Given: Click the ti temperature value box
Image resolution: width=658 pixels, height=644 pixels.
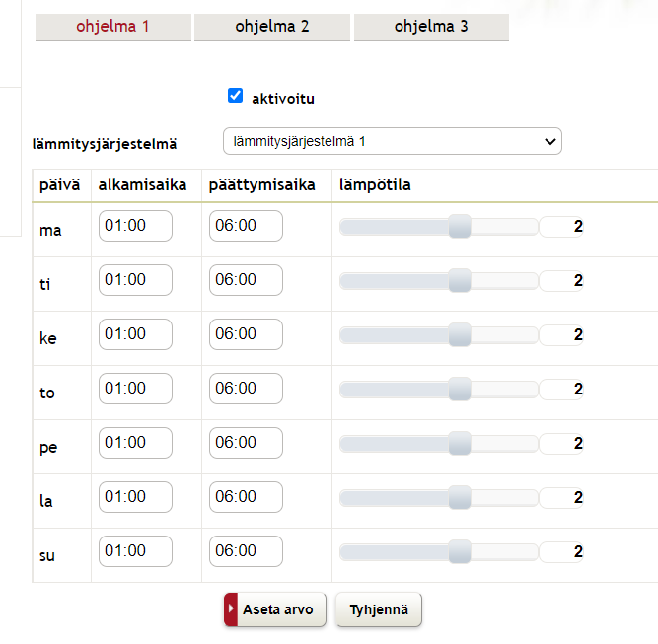Looking at the screenshot, I should click(x=561, y=281).
